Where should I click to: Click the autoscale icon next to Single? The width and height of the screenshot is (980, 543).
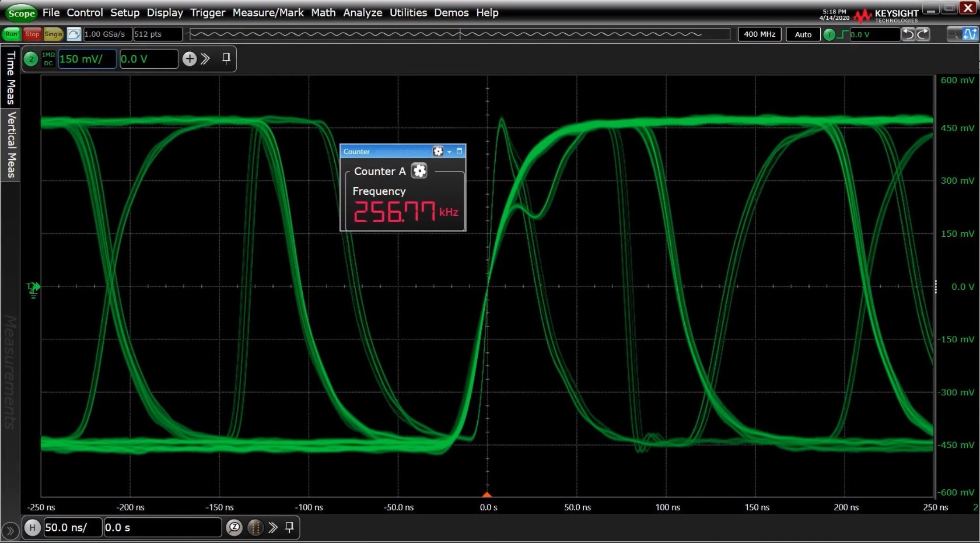pyautogui.click(x=74, y=34)
